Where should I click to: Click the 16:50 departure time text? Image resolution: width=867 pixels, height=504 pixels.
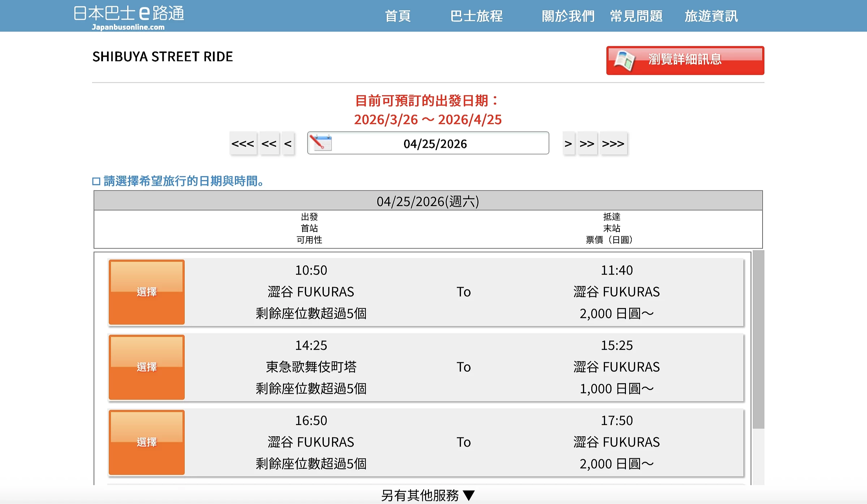coord(311,421)
